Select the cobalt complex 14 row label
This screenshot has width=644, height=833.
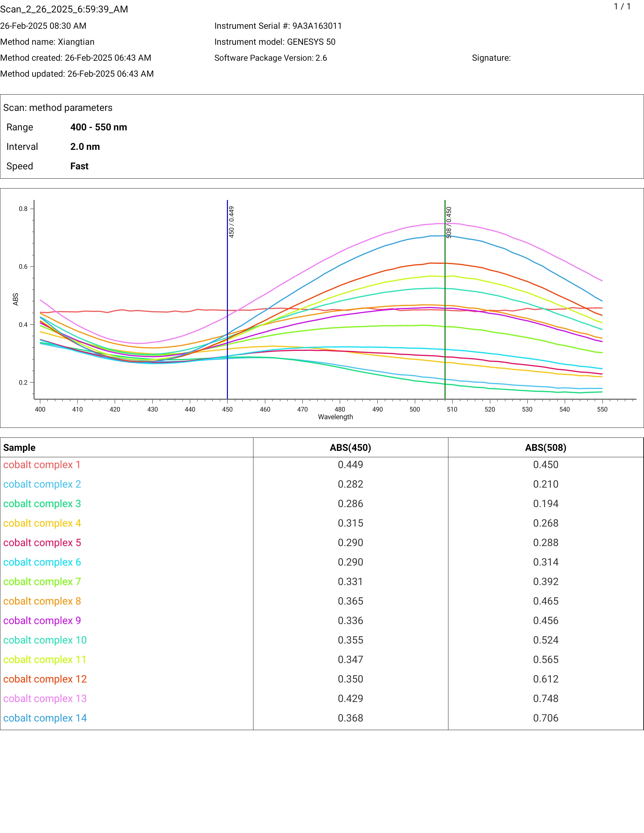[45, 718]
